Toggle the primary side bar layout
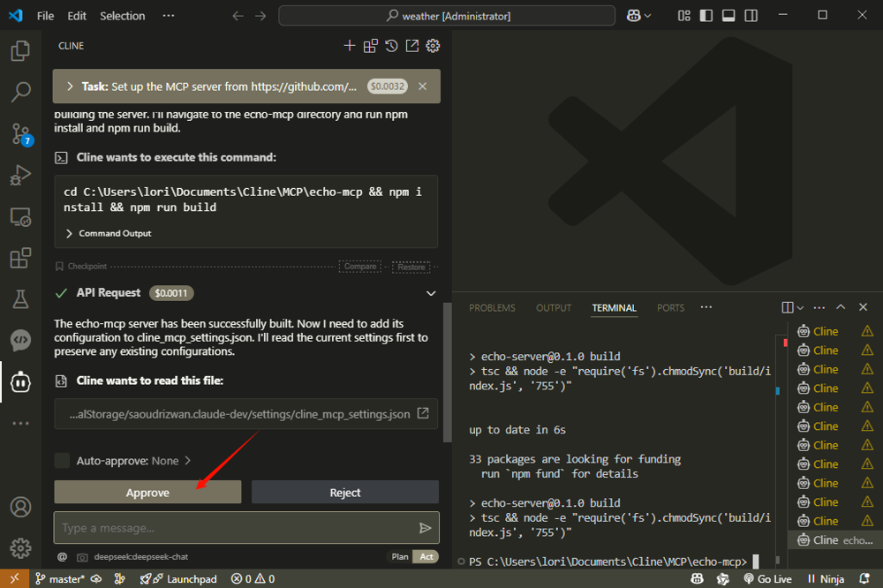 click(x=706, y=16)
